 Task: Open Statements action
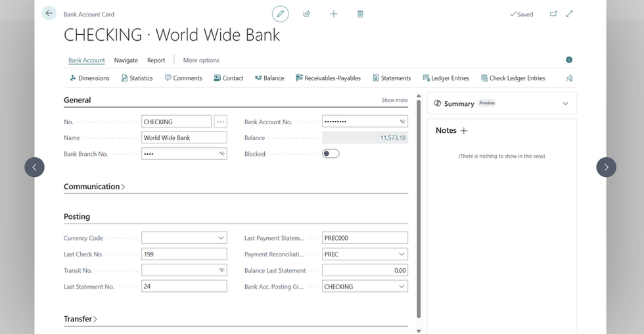pyautogui.click(x=392, y=78)
